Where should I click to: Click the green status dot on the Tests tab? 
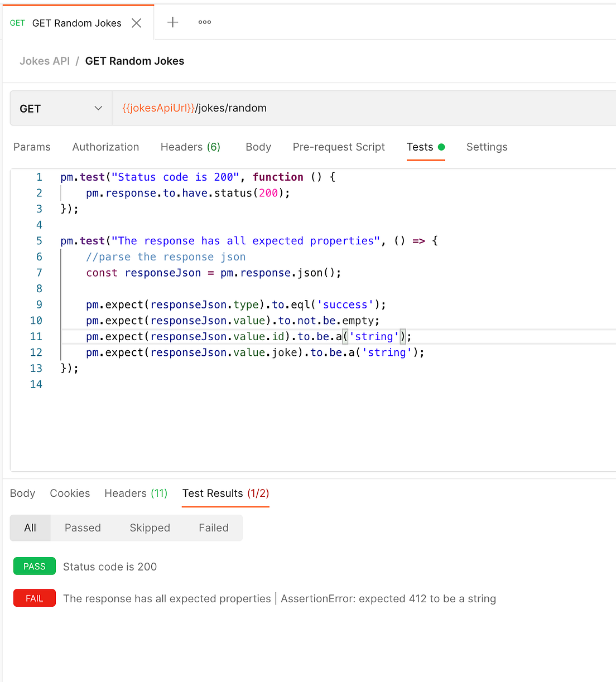click(441, 146)
